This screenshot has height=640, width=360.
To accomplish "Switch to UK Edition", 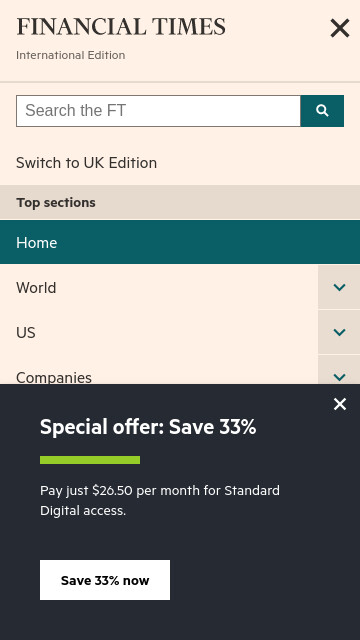I will pos(87,163).
